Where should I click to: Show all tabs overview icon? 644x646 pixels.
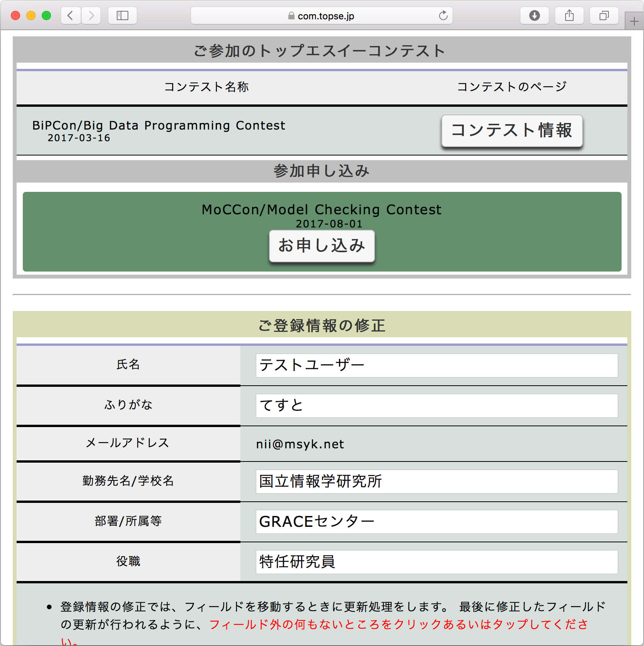[x=604, y=15]
